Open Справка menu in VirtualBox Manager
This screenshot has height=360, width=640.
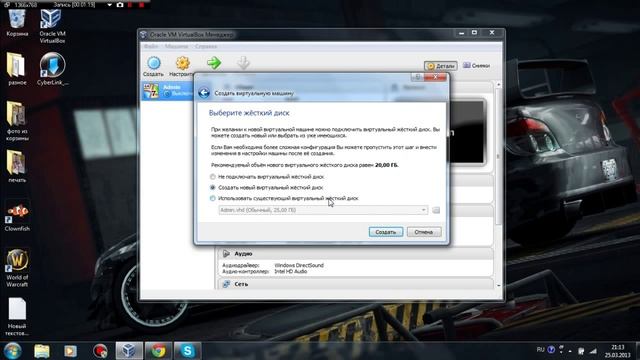point(206,47)
